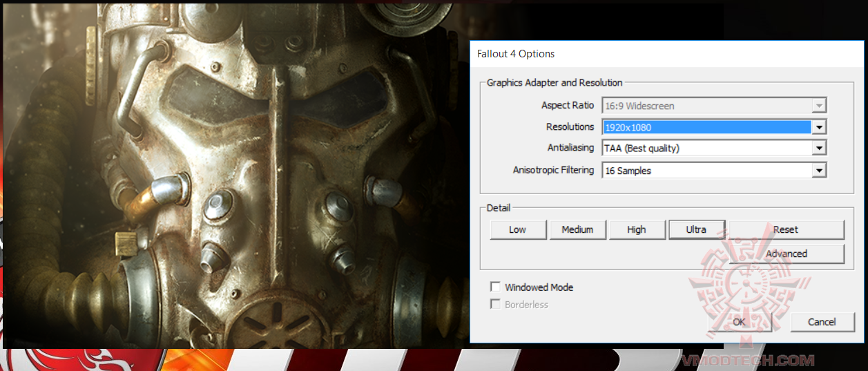Toggle the Borderless checkbox

pos(495,304)
